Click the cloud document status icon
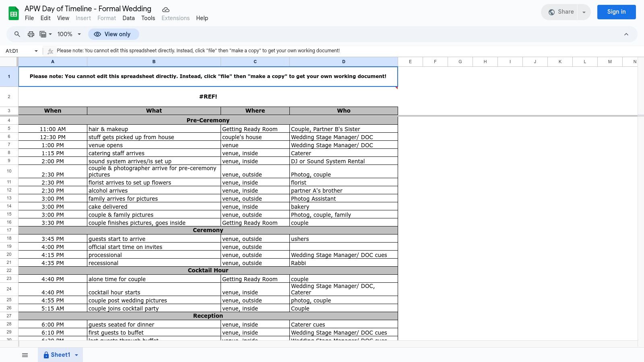This screenshot has height=362, width=644. pos(165,9)
